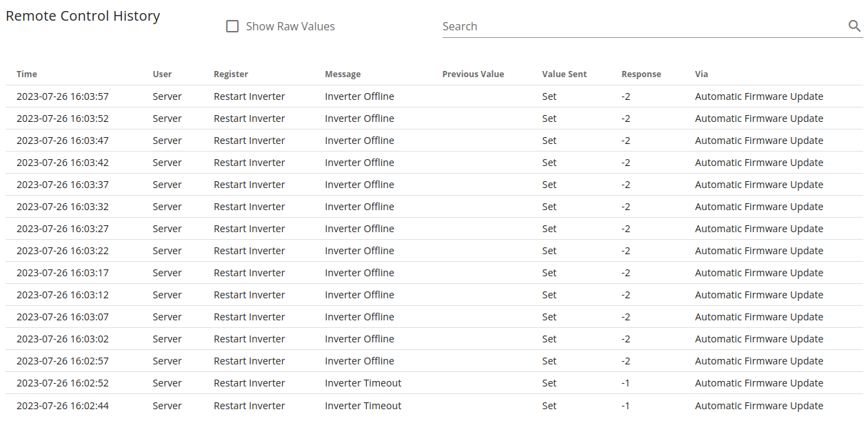This screenshot has width=868, height=423.
Task: Click the Message column header
Action: (x=343, y=74)
